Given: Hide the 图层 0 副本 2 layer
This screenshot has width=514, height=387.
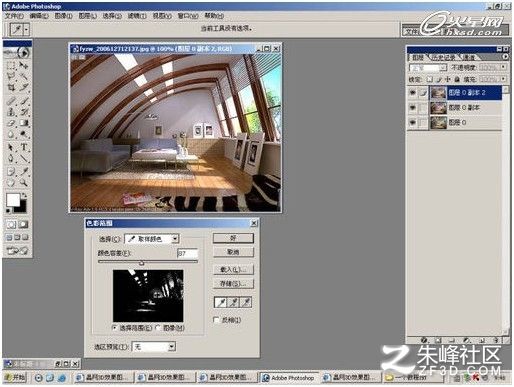Looking at the screenshot, I should (413, 93).
